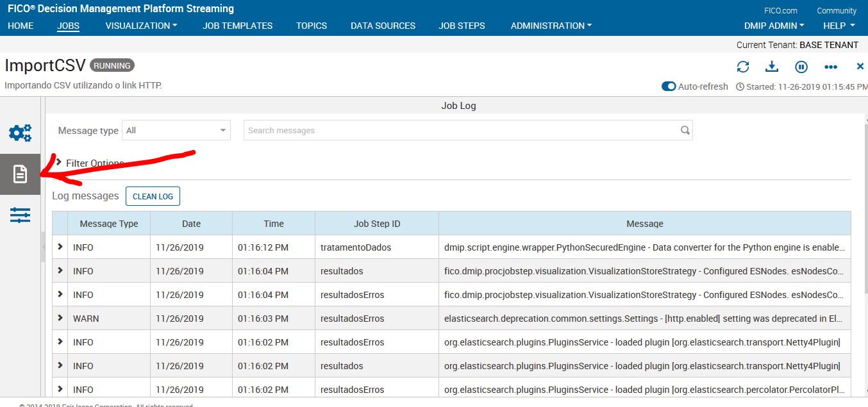Select the Job Log document icon

pyautogui.click(x=20, y=173)
